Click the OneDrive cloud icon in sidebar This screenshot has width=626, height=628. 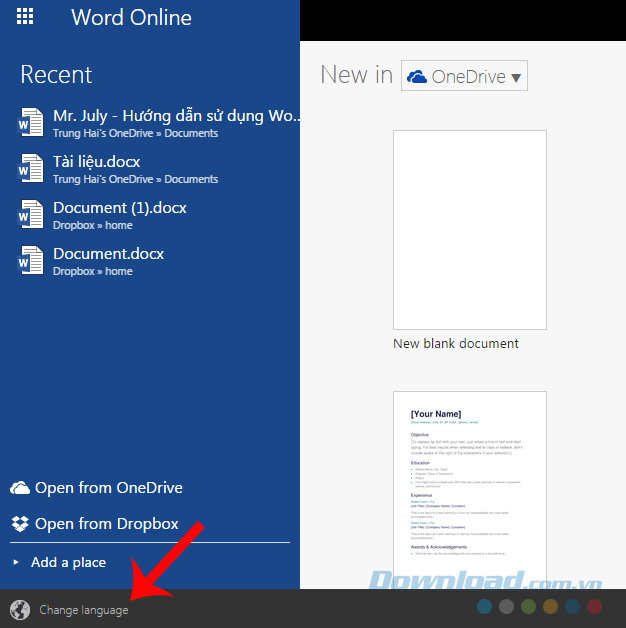20,488
